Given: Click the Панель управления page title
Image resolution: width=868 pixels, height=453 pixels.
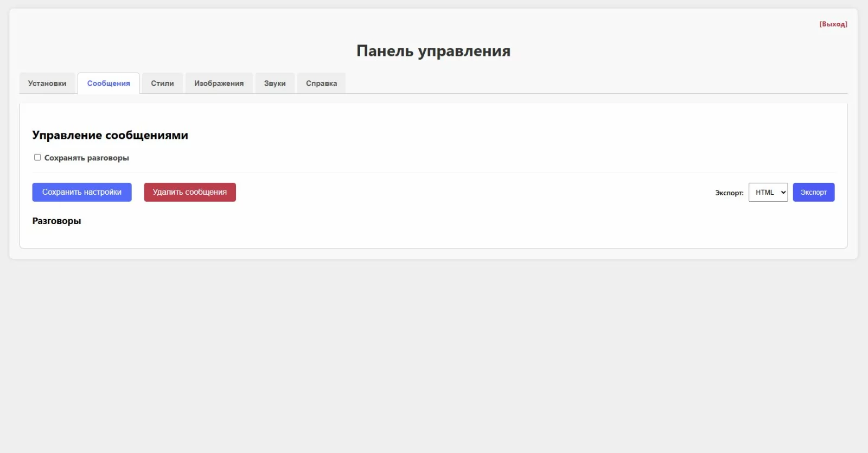Looking at the screenshot, I should click(x=433, y=51).
